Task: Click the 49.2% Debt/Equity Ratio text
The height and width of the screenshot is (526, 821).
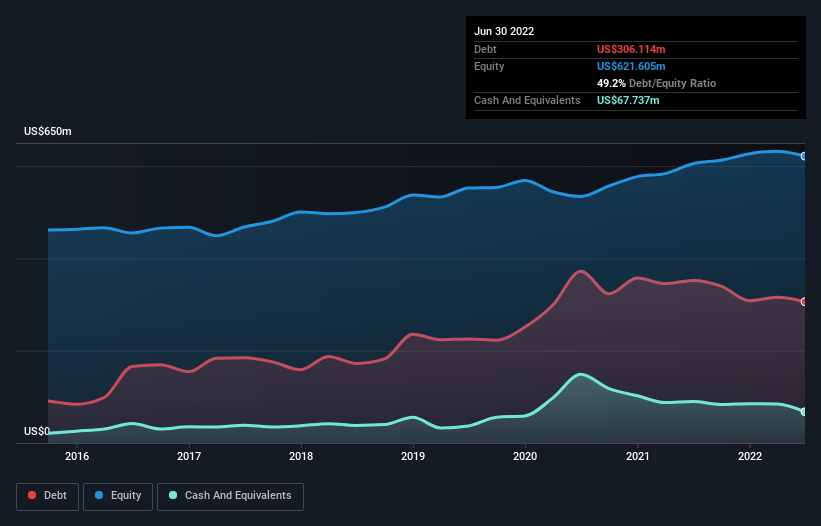Action: point(656,83)
